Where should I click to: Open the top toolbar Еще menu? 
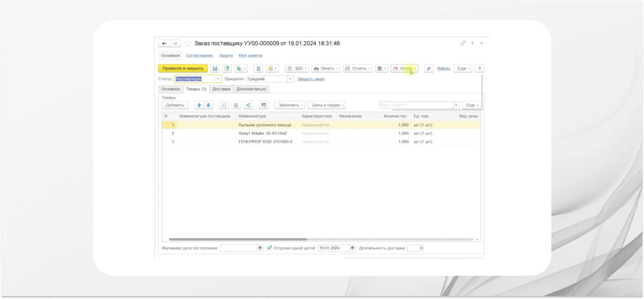click(463, 69)
